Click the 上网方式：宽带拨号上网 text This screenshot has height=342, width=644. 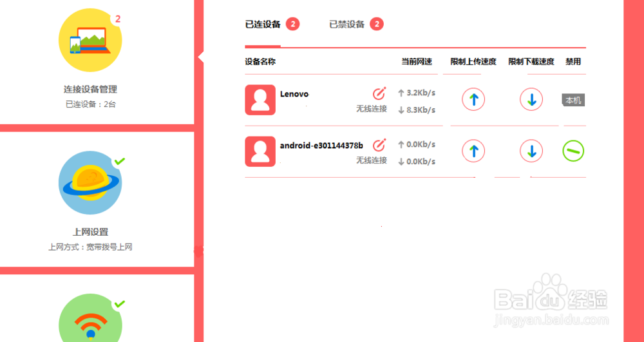tap(90, 247)
